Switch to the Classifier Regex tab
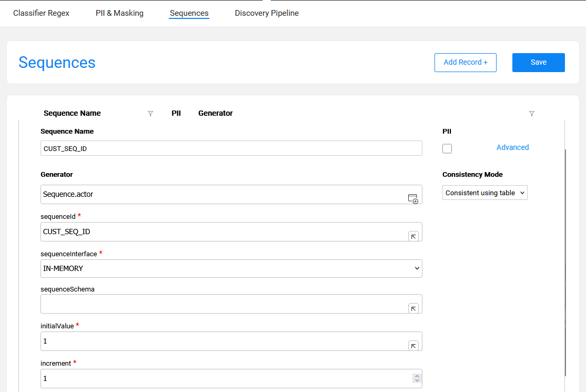 coord(41,13)
